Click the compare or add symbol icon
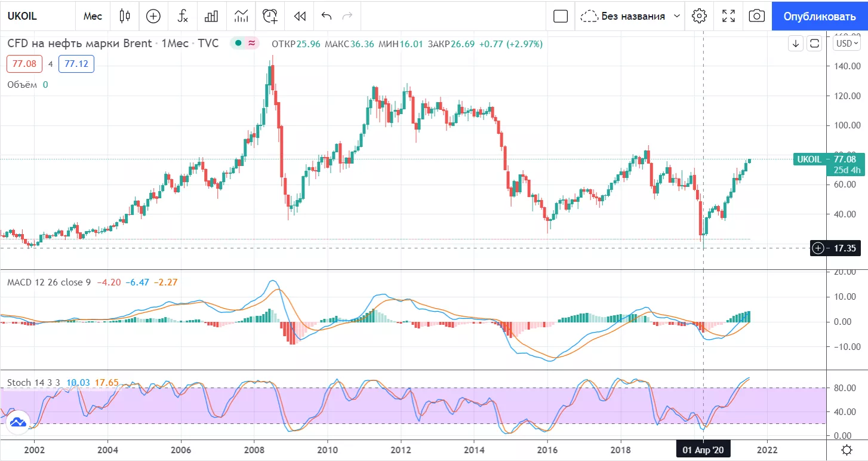Viewport: 868px width, 461px height. [153, 16]
